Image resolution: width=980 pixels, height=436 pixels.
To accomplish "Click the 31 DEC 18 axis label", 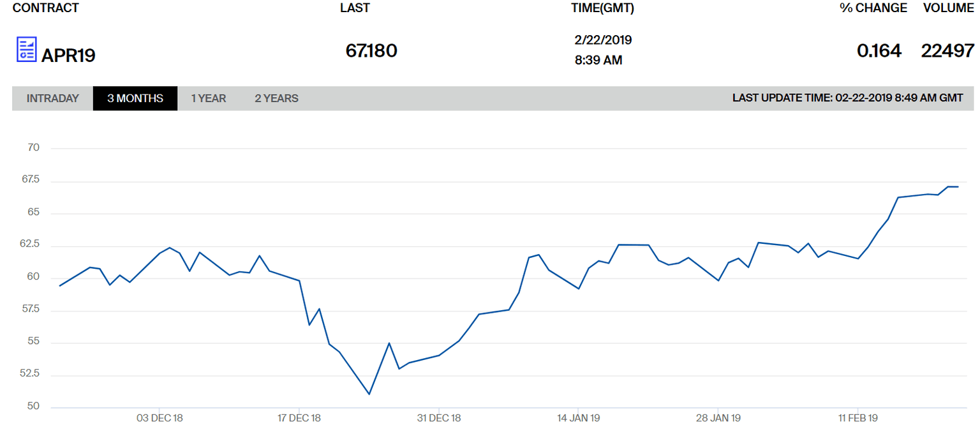I will 439,418.
